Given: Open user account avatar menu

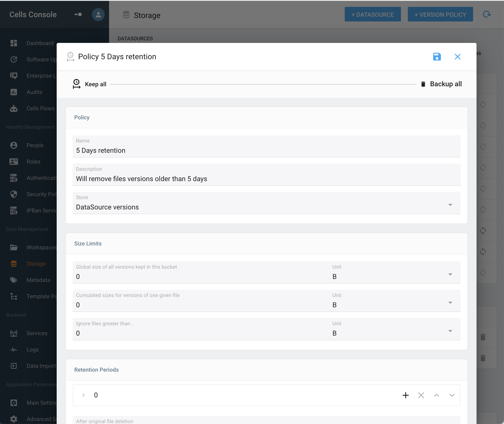Looking at the screenshot, I should [98, 15].
